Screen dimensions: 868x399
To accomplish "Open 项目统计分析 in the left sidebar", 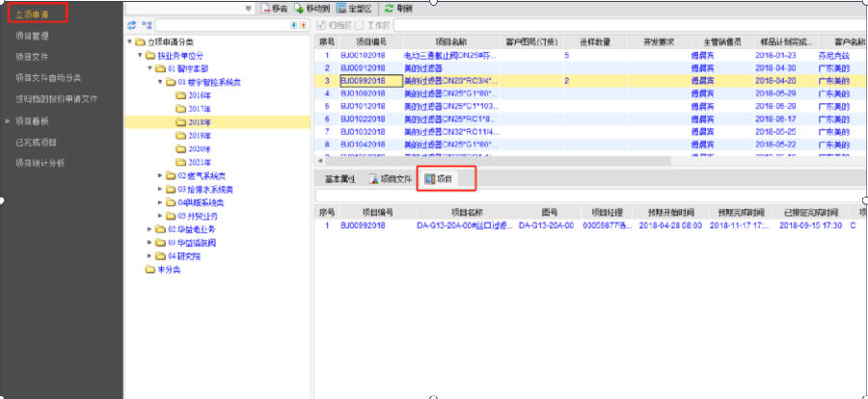I will tap(40, 163).
